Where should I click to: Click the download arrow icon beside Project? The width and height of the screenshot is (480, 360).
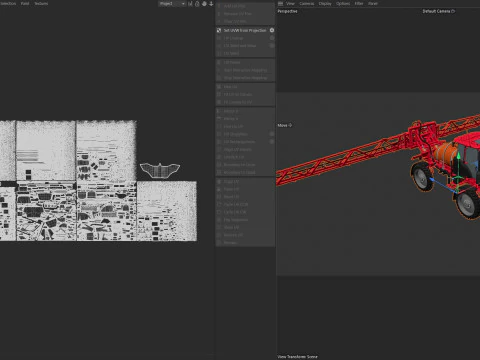tap(211, 4)
